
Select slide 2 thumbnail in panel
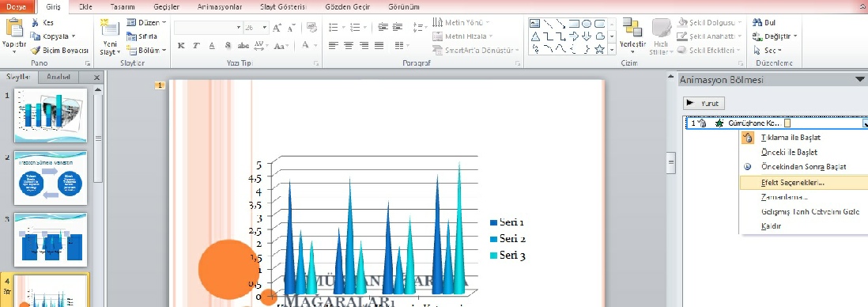coord(51,178)
